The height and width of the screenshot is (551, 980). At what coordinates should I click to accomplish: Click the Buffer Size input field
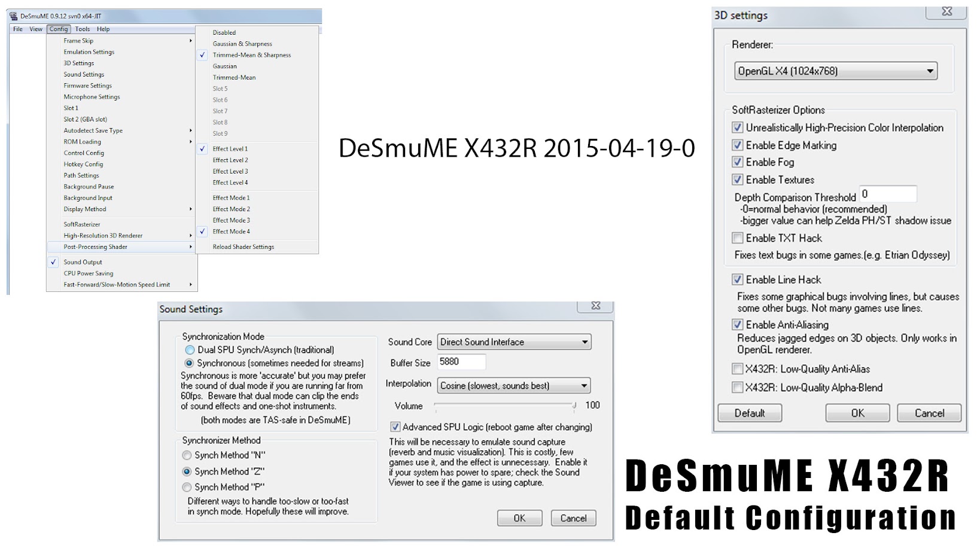click(x=461, y=362)
